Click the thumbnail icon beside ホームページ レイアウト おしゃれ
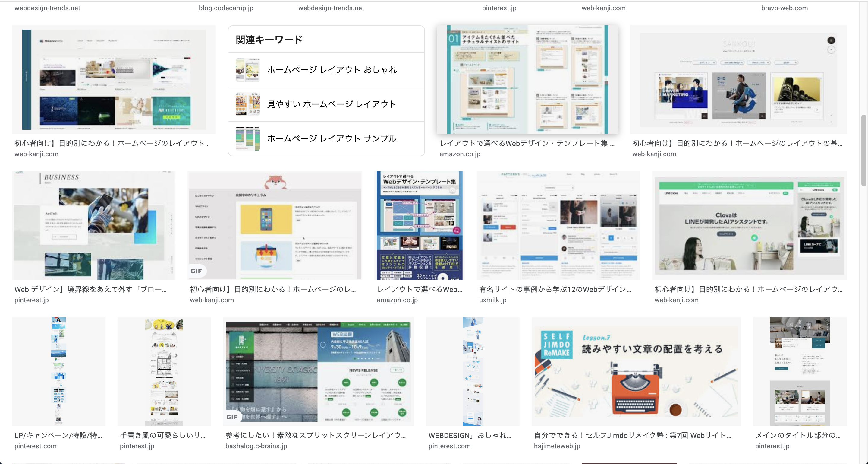 [247, 70]
